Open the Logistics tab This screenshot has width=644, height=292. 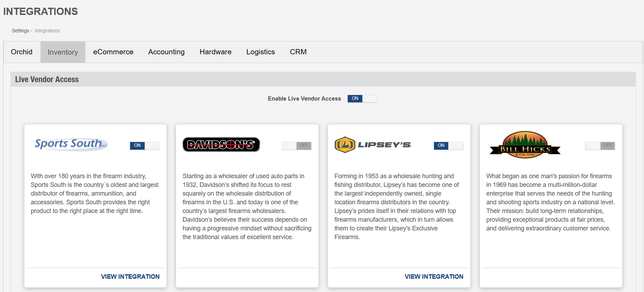pyautogui.click(x=261, y=52)
